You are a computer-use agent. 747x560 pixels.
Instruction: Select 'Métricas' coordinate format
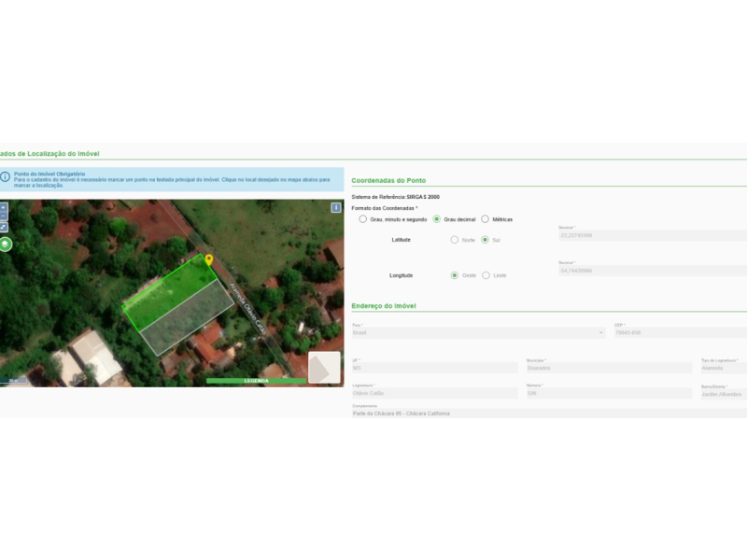pyautogui.click(x=485, y=218)
